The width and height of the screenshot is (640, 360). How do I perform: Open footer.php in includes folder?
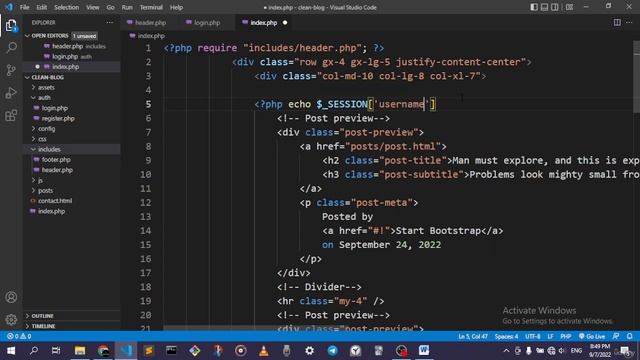(56, 160)
